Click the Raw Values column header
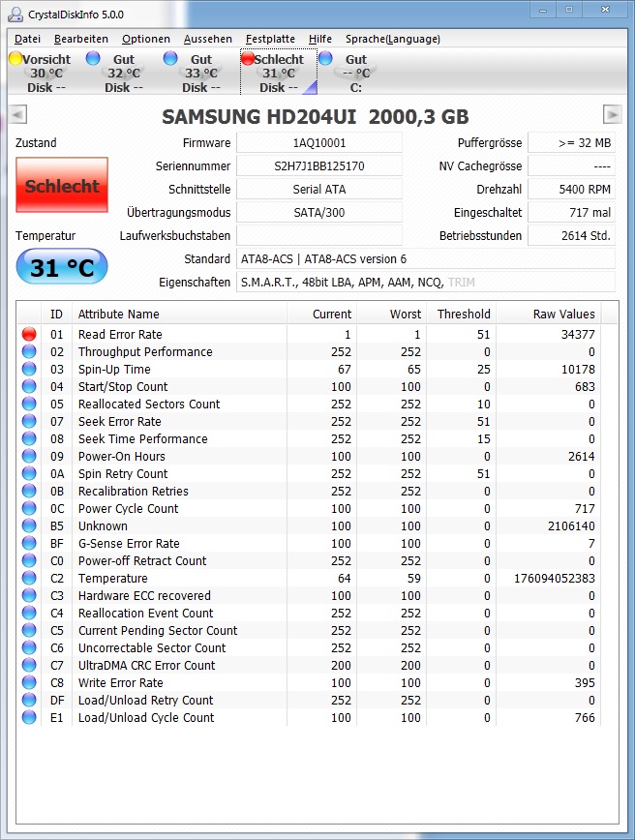The image size is (635, 840). [x=549, y=314]
